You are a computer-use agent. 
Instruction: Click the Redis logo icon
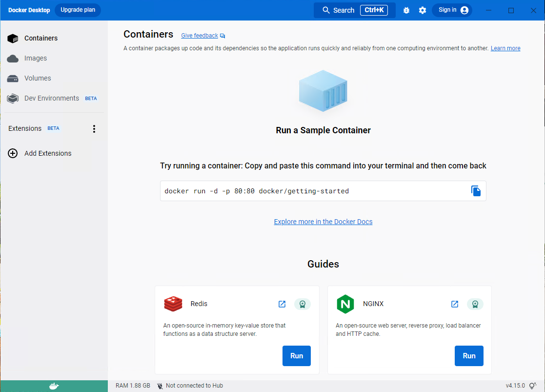point(173,304)
